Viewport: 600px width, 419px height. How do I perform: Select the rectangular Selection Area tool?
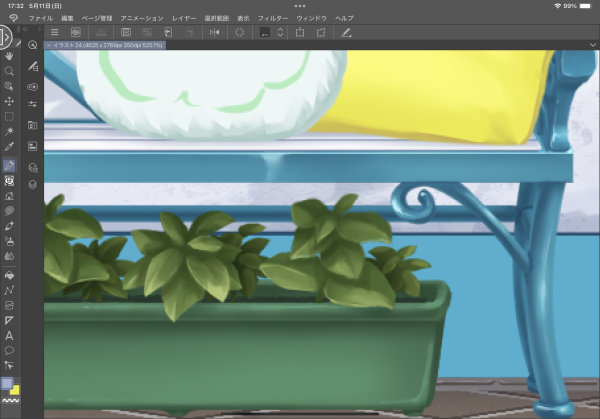pyautogui.click(x=9, y=116)
